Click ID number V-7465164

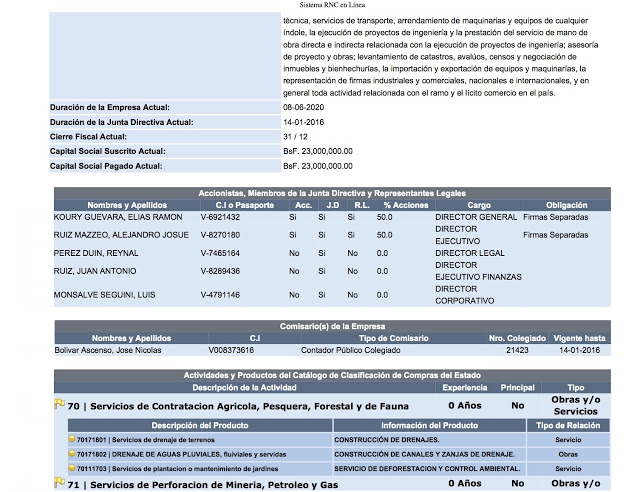coord(220,253)
